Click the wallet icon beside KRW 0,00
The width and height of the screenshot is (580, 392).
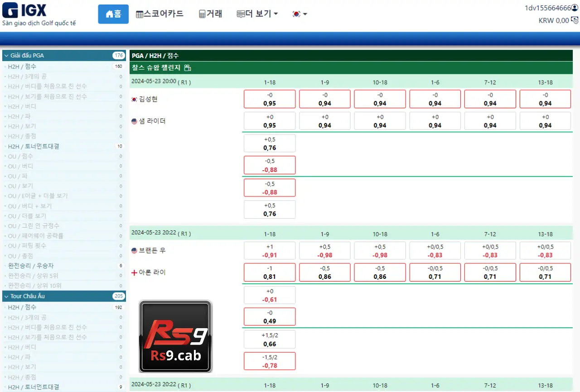575,20
